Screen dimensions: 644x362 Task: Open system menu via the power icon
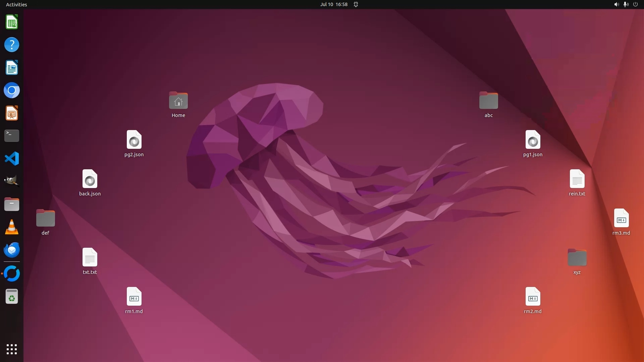pyautogui.click(x=635, y=4)
